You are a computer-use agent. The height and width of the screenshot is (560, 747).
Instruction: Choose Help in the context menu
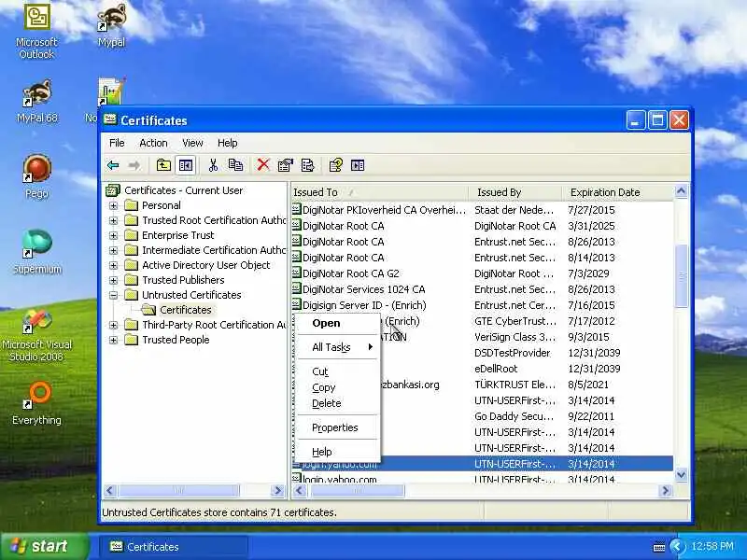[x=337, y=452]
